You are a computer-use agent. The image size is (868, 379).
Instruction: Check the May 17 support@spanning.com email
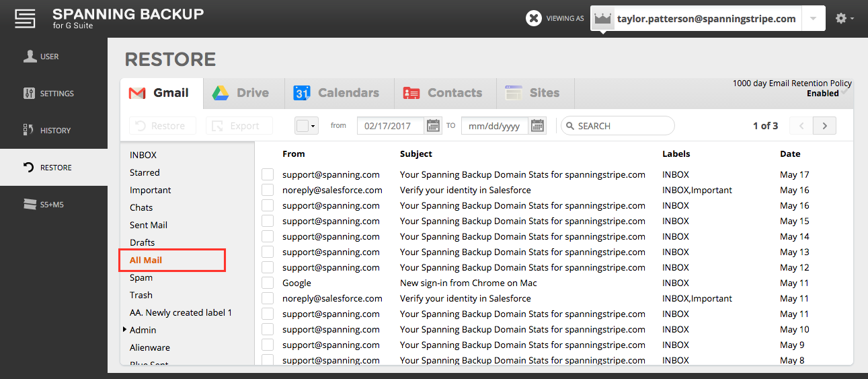268,175
